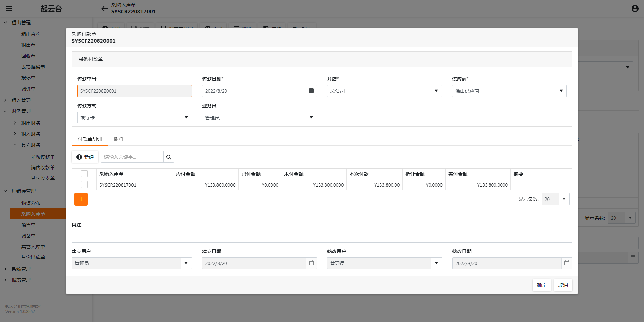This screenshot has width=644, height=322.
Task: Open the 付款日期 calendar picker
Action: click(x=311, y=91)
